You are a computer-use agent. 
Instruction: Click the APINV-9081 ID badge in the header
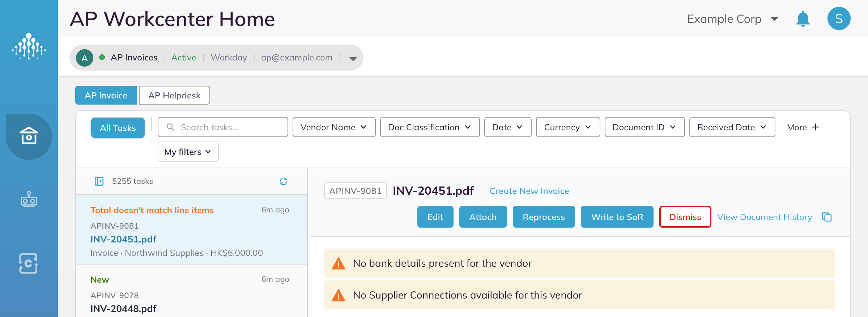356,191
